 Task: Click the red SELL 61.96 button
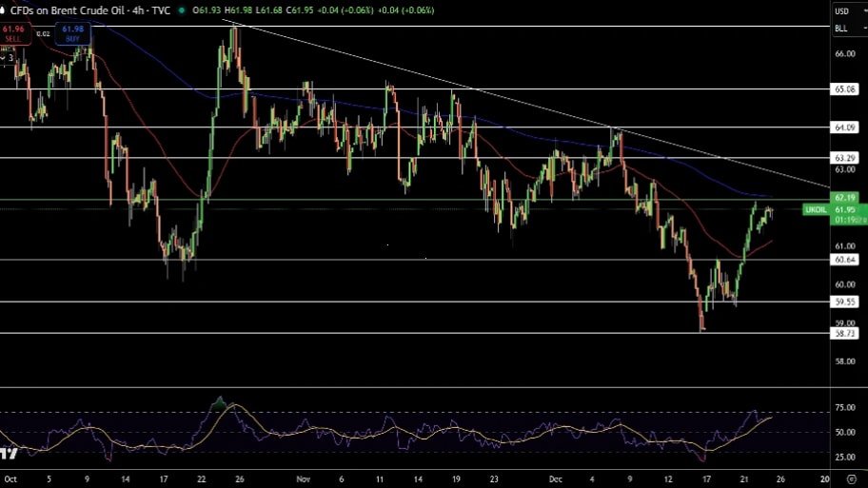pos(14,33)
